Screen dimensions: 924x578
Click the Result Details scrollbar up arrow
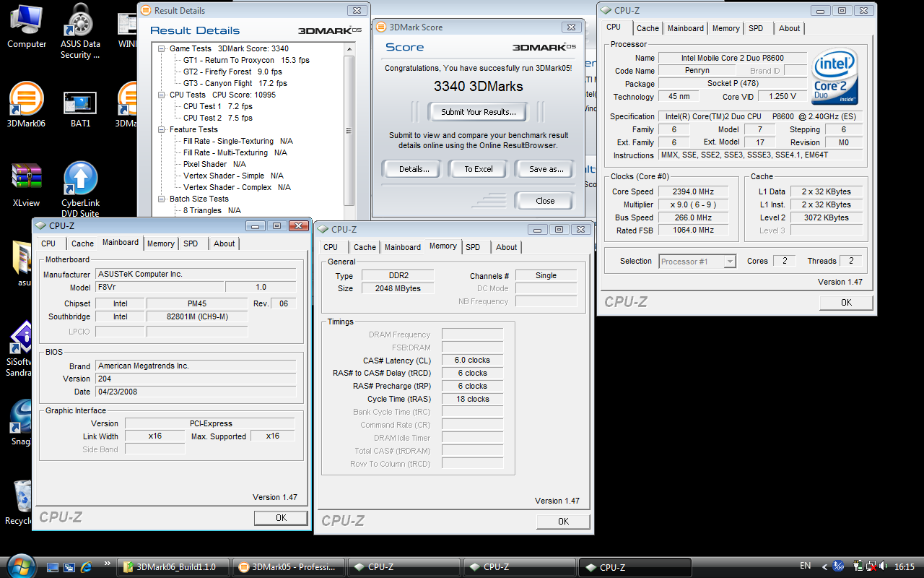[349, 48]
